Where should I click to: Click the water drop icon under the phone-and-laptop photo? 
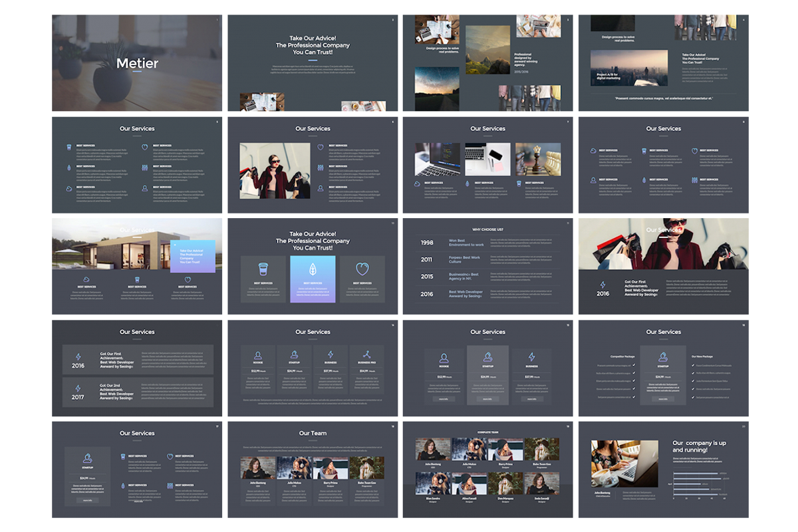(467, 184)
